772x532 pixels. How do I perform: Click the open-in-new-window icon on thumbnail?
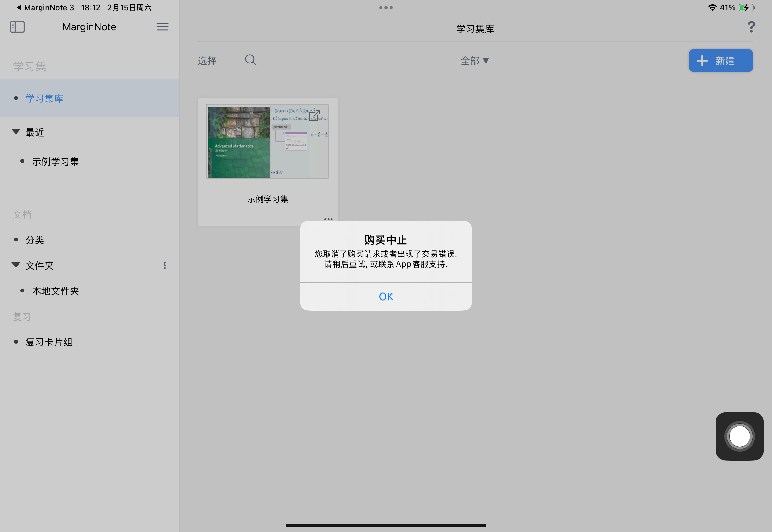point(314,115)
